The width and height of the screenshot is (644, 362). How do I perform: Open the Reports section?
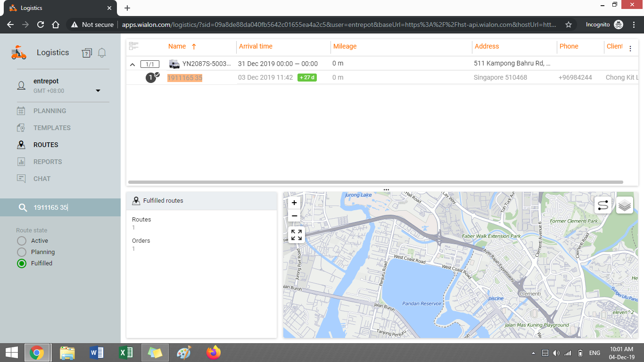[48, 162]
